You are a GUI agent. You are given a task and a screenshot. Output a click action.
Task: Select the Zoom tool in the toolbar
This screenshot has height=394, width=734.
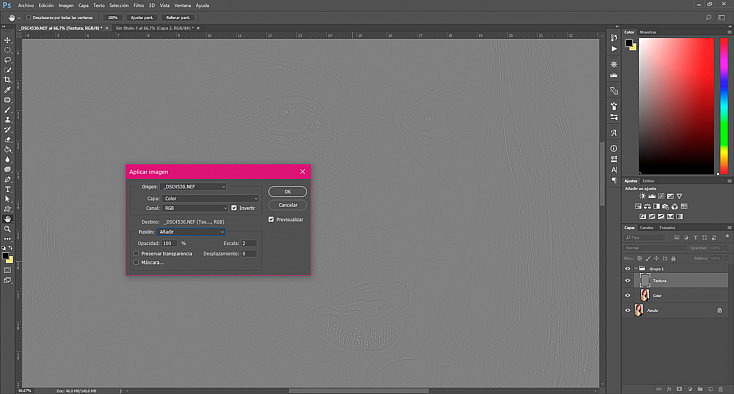7,229
